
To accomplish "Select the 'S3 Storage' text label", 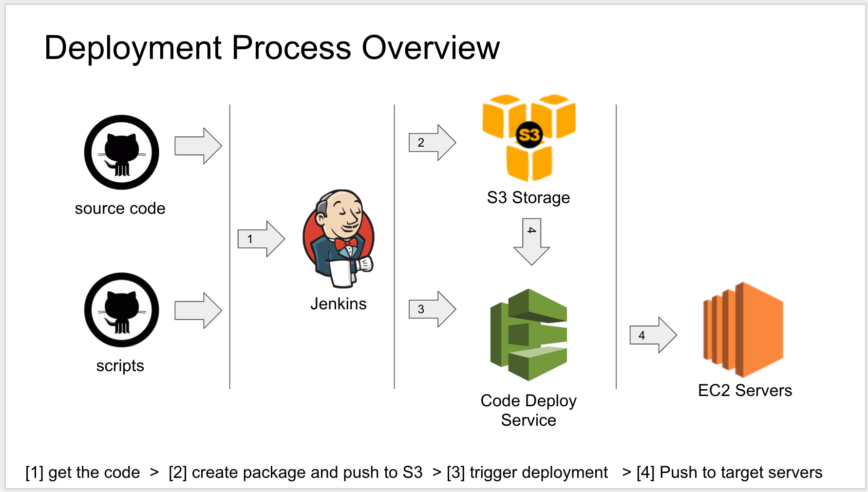I will [x=528, y=198].
